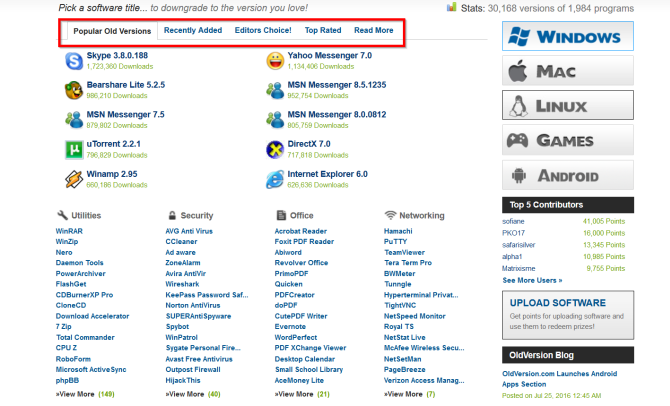Click the MSN Messenger 8.5.1235 icon
This screenshot has width=670, height=406.
(x=275, y=90)
